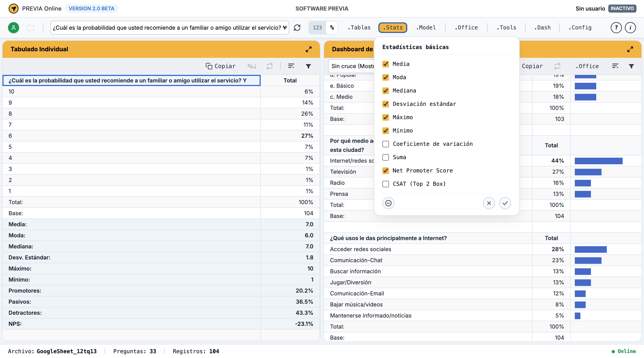The height and width of the screenshot is (358, 644).
Task: Click the sort-lines icon in Tabulado toolbar
Action: pos(291,66)
